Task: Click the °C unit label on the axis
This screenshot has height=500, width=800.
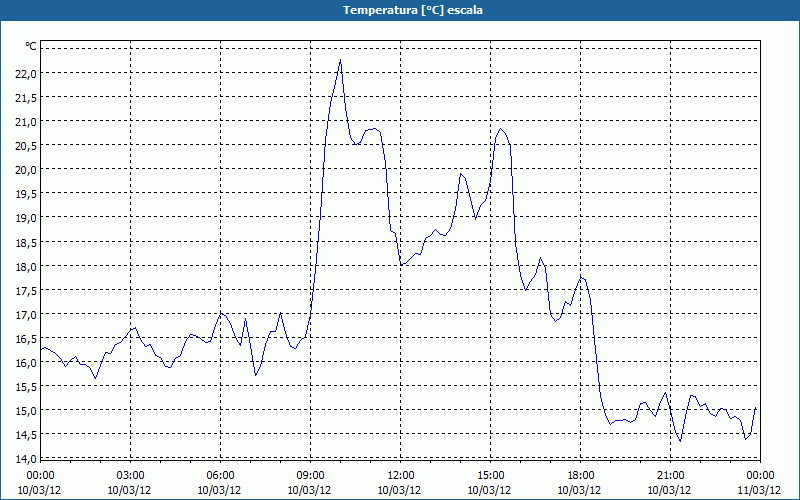Action: click(x=31, y=46)
